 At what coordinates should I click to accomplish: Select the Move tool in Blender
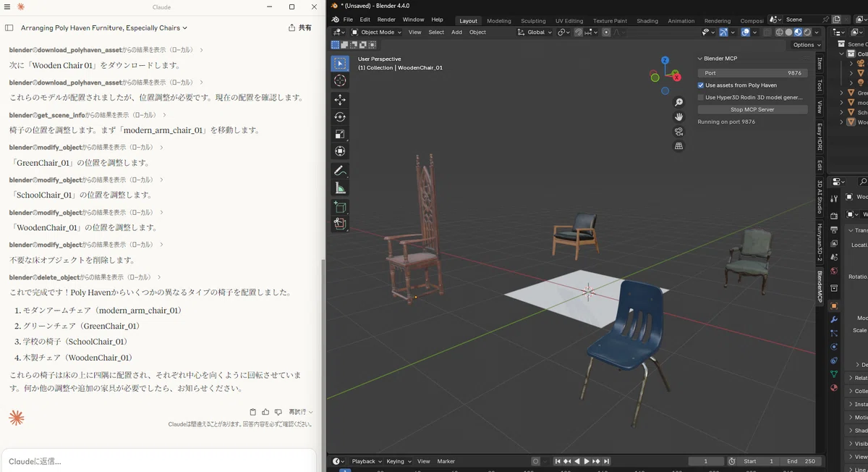[340, 100]
